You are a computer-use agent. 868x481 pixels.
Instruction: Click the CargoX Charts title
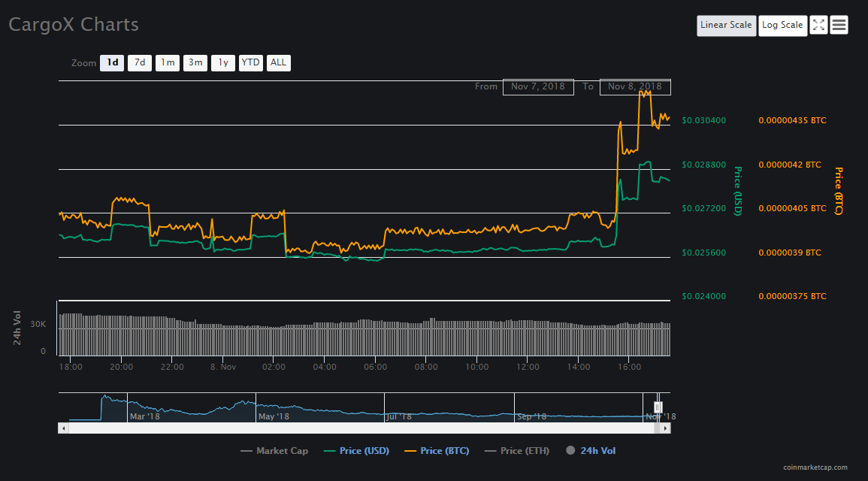74,25
